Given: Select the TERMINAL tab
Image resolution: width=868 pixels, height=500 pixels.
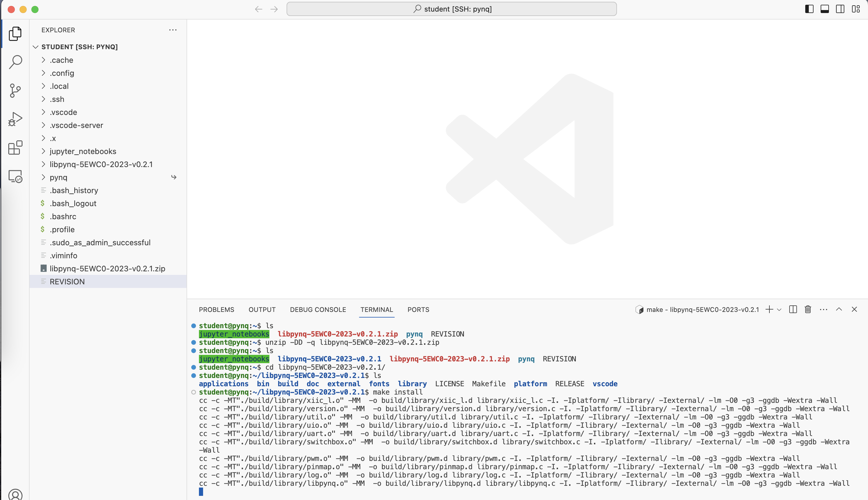Looking at the screenshot, I should (x=377, y=310).
